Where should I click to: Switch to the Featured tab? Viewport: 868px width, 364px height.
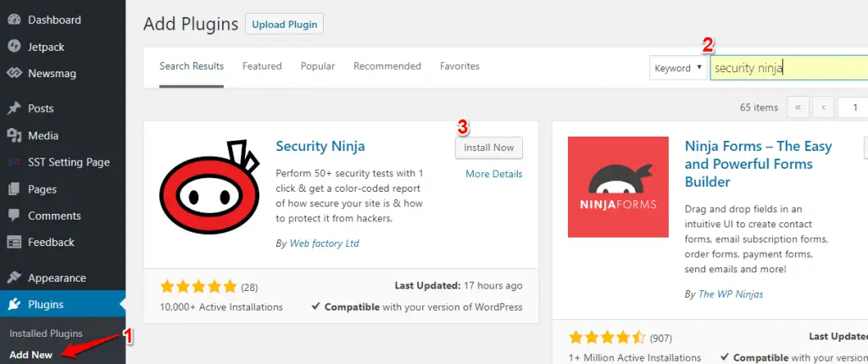pyautogui.click(x=262, y=66)
